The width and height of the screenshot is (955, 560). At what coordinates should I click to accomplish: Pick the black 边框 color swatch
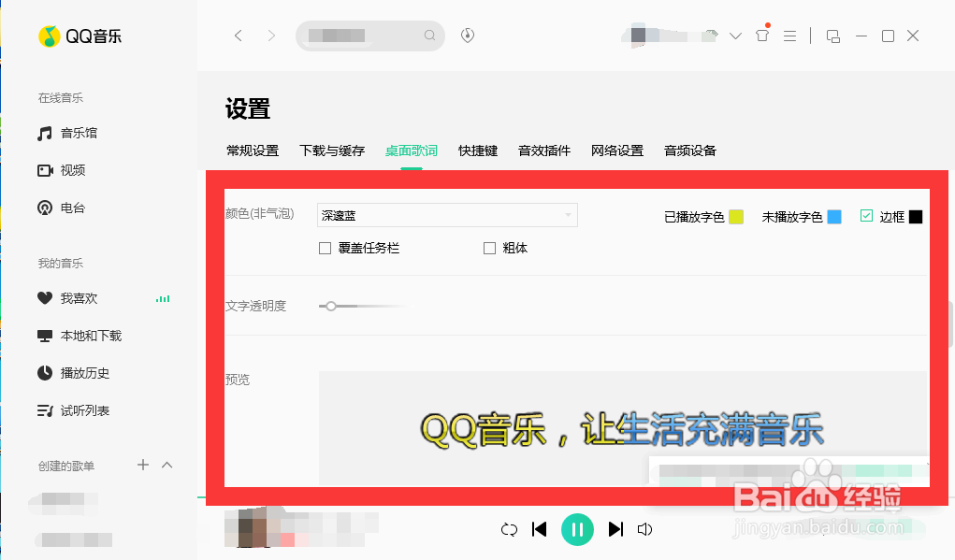916,217
